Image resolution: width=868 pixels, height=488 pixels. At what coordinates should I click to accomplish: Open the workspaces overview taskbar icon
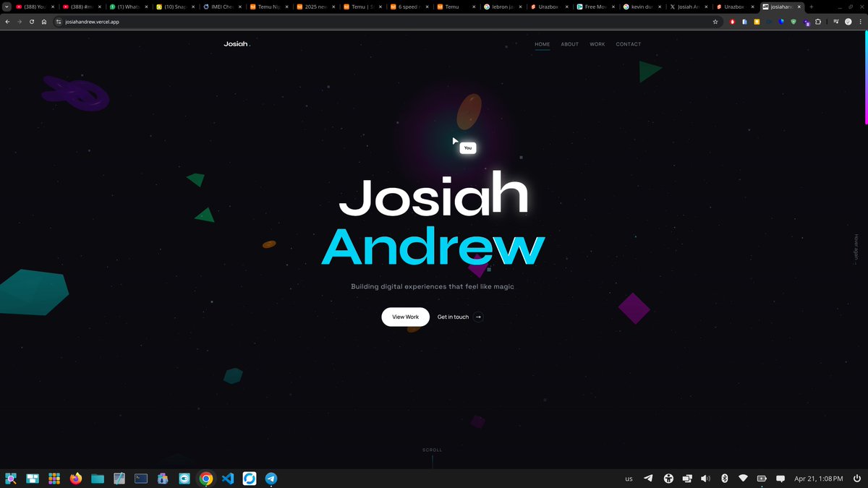(33, 478)
